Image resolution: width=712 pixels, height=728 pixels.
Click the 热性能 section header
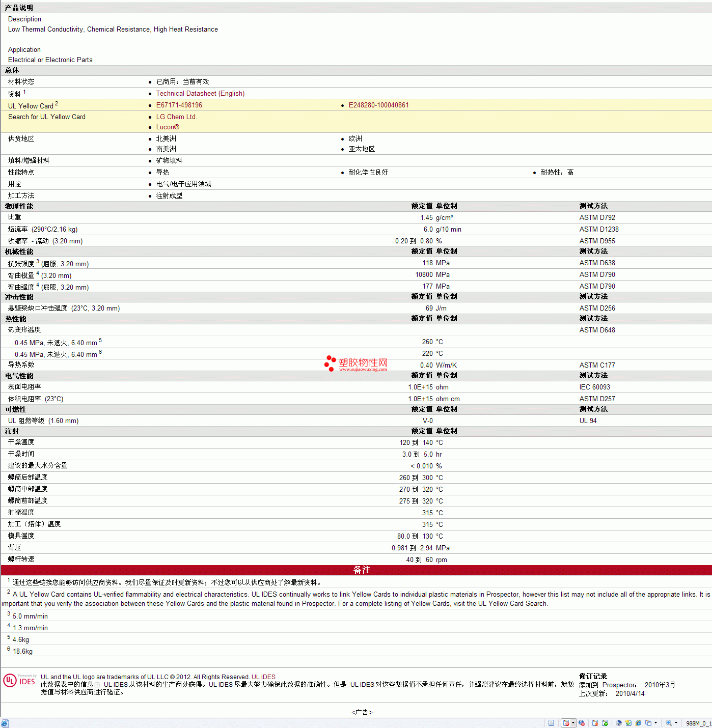15,319
